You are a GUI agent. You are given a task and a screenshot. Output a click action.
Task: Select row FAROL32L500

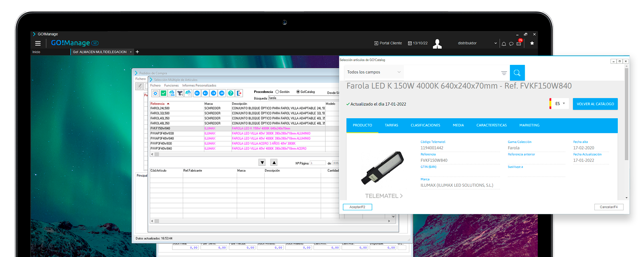point(244,113)
